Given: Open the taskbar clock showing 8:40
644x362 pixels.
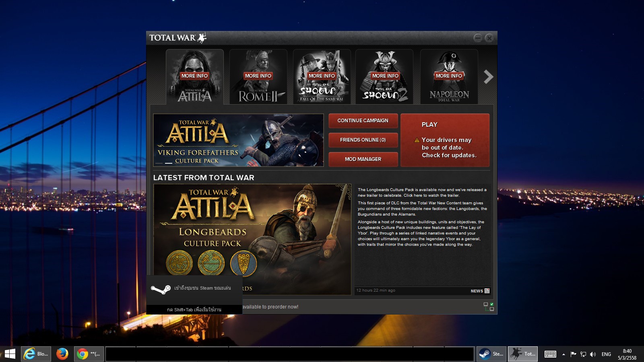Looking at the screenshot, I should [x=627, y=354].
